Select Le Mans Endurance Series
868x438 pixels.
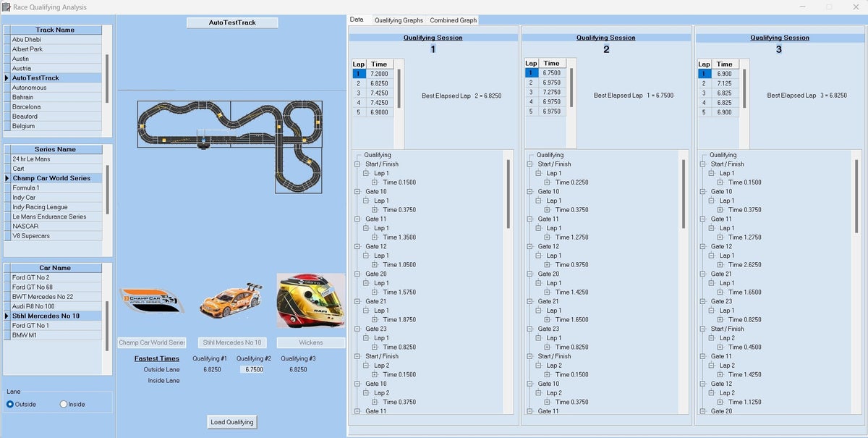tap(56, 216)
